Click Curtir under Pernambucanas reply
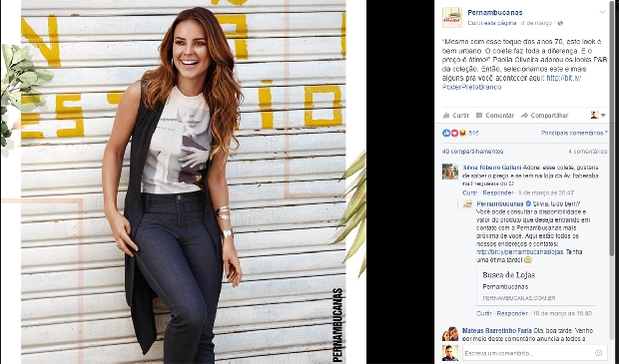Image resolution: width=619 pixels, height=364 pixels. 484,313
